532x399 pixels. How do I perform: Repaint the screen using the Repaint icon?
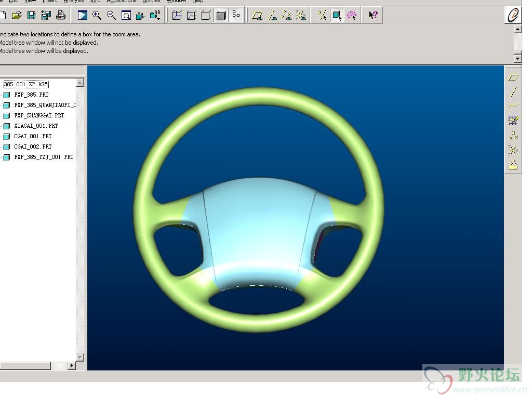(x=83, y=15)
